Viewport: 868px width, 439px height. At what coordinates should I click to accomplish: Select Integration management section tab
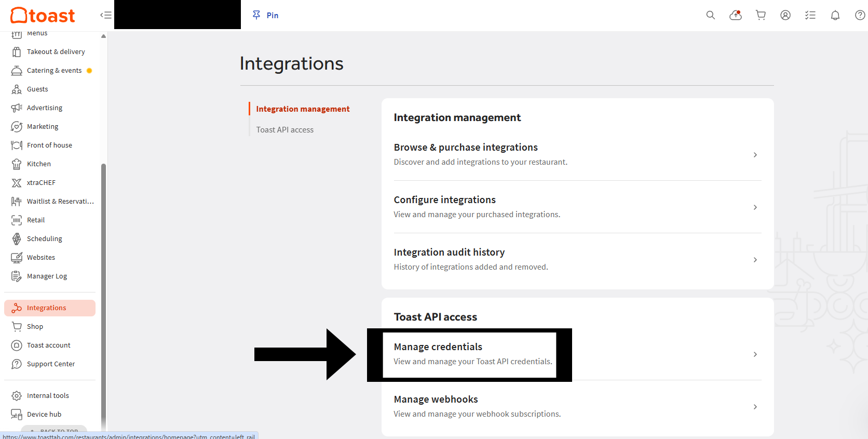pos(303,109)
